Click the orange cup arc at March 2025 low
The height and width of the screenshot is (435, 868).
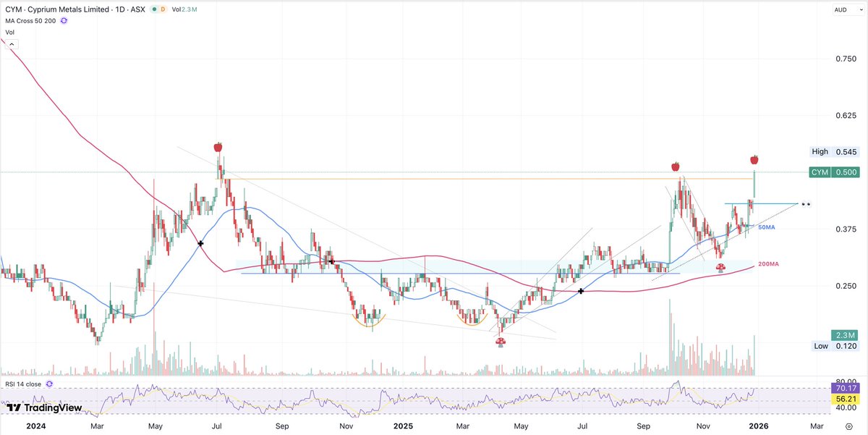click(472, 320)
